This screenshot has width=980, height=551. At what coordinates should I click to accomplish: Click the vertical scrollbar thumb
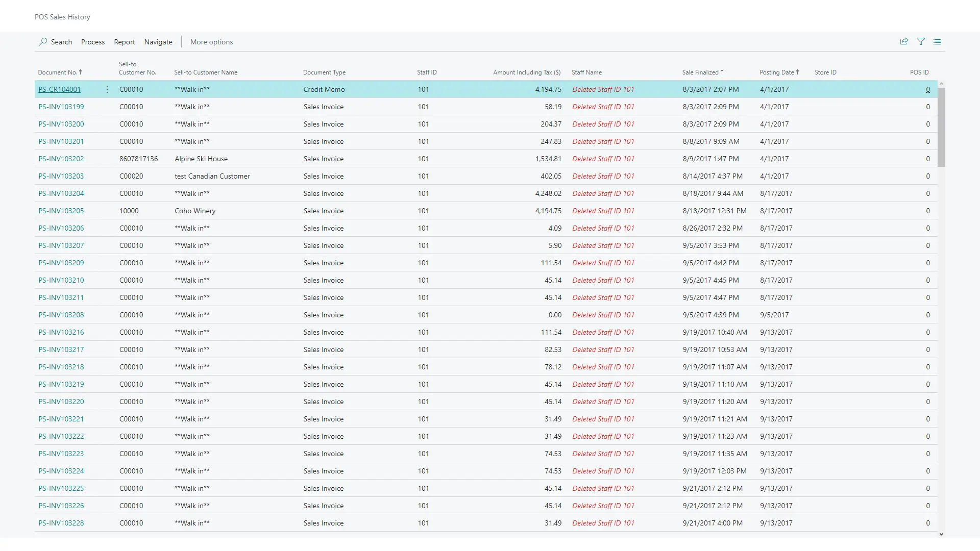coord(941,127)
